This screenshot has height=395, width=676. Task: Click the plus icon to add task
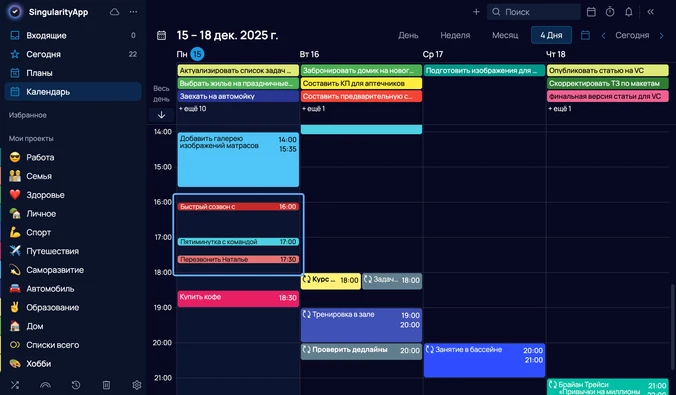pos(476,12)
